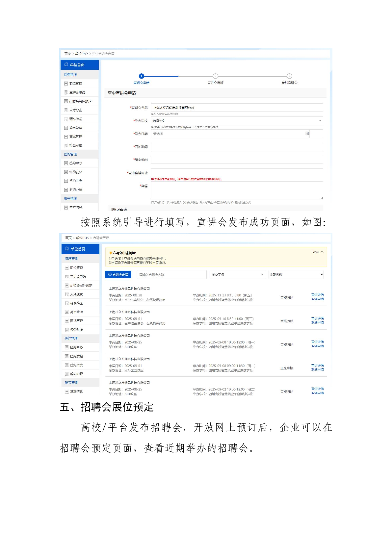Click the blue 宣讲会申请 button
The height and width of the screenshot is (554, 392).
click(x=118, y=274)
